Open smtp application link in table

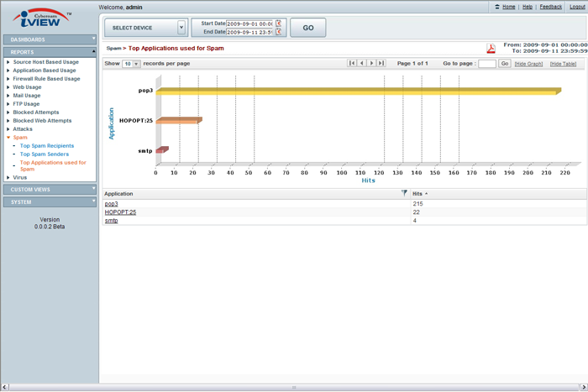click(111, 221)
